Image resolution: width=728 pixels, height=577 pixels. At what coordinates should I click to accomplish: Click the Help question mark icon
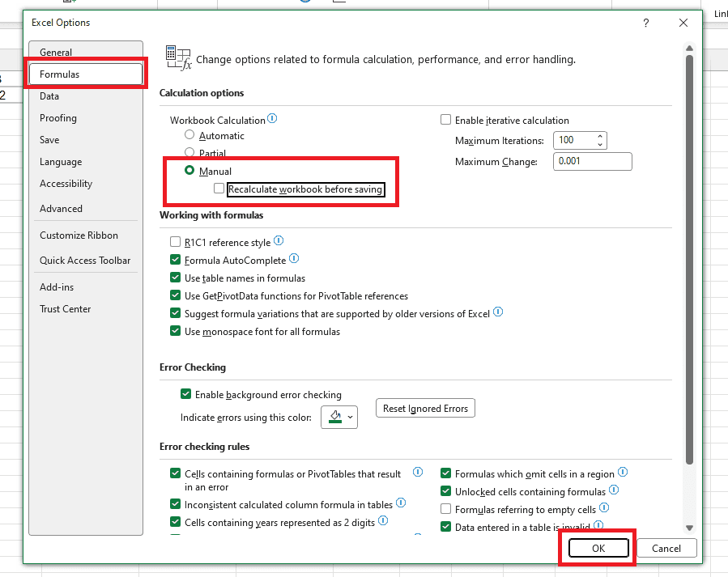[x=646, y=23]
